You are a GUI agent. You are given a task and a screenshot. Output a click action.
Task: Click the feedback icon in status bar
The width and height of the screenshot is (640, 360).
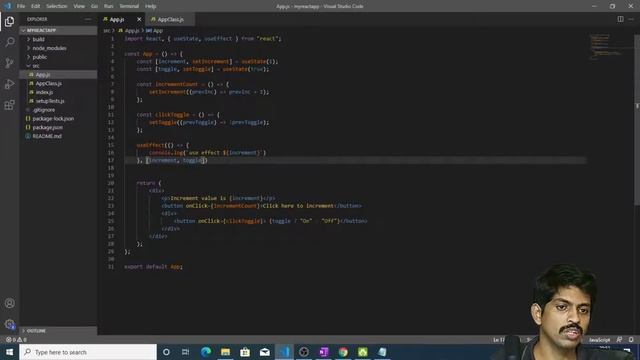(x=619, y=340)
